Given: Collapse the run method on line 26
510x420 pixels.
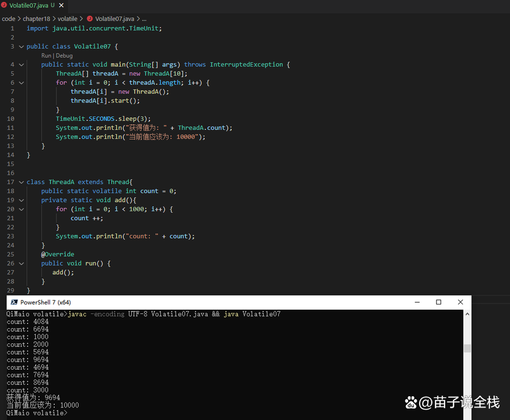Looking at the screenshot, I should 21,263.
